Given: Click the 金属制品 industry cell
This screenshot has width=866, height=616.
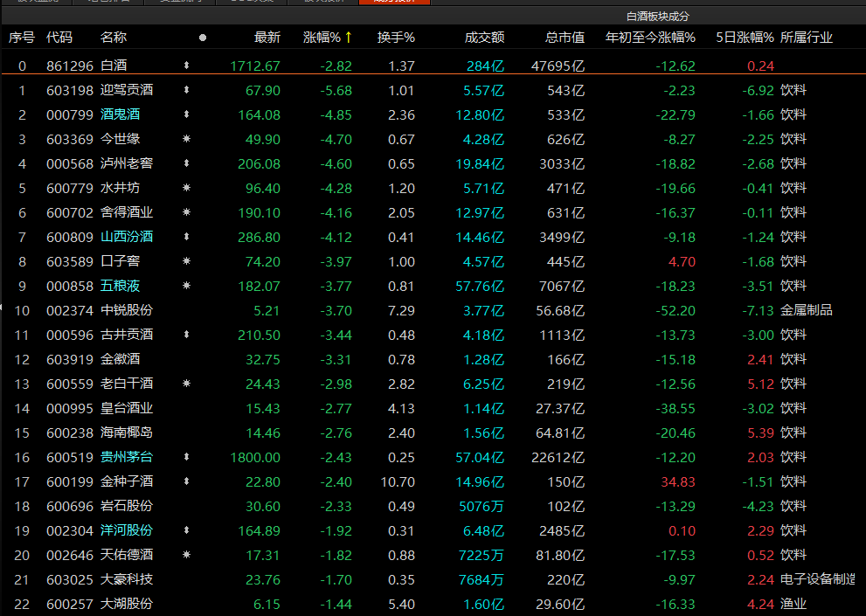Looking at the screenshot, I should (807, 310).
